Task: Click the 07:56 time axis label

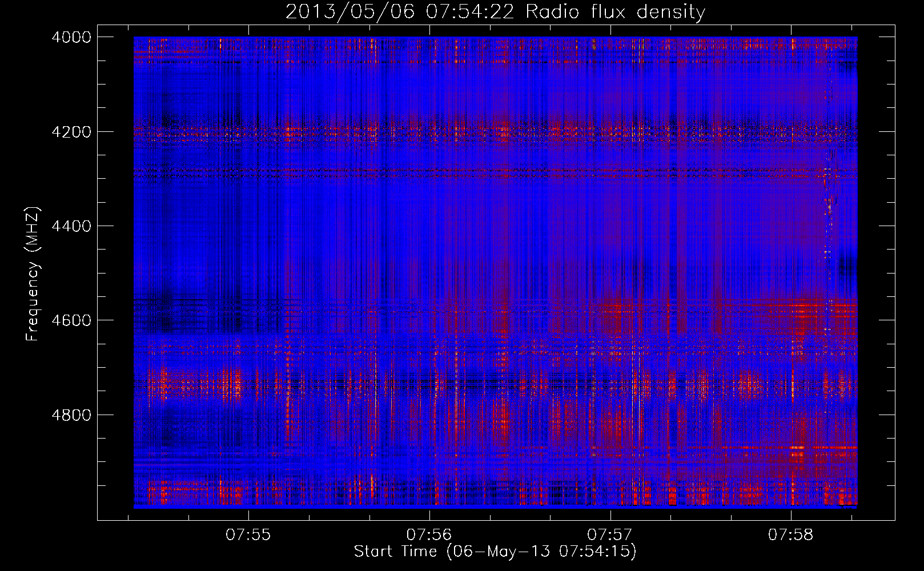Action: pos(429,535)
